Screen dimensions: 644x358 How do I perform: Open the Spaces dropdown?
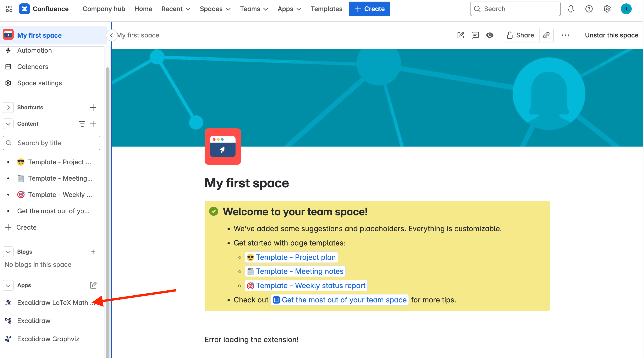[x=215, y=9]
